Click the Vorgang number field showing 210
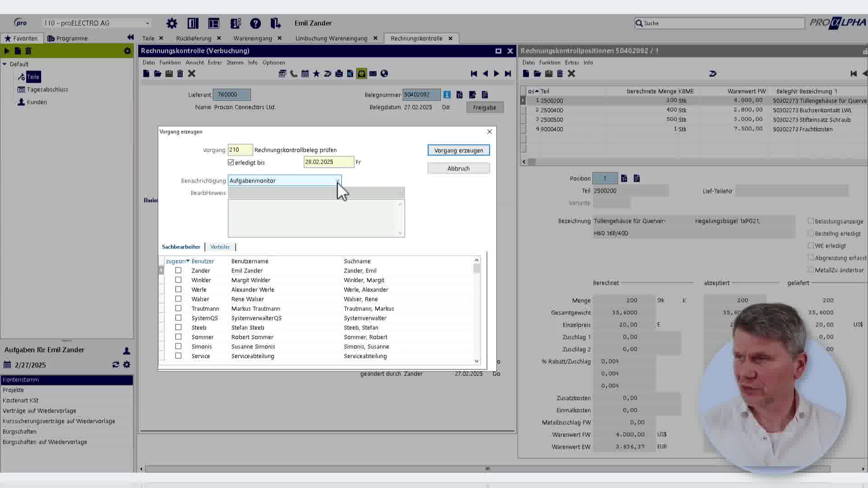The width and height of the screenshot is (868, 488). (x=240, y=150)
